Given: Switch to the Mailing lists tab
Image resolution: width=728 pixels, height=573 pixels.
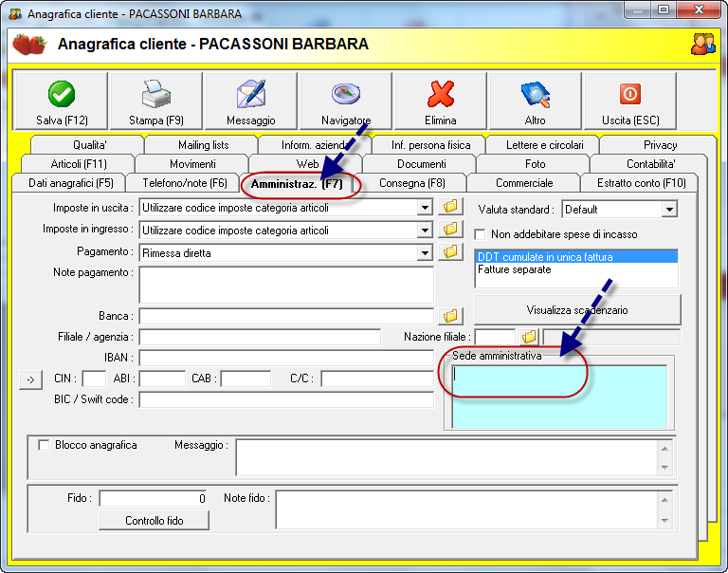Looking at the screenshot, I should pos(204,145).
